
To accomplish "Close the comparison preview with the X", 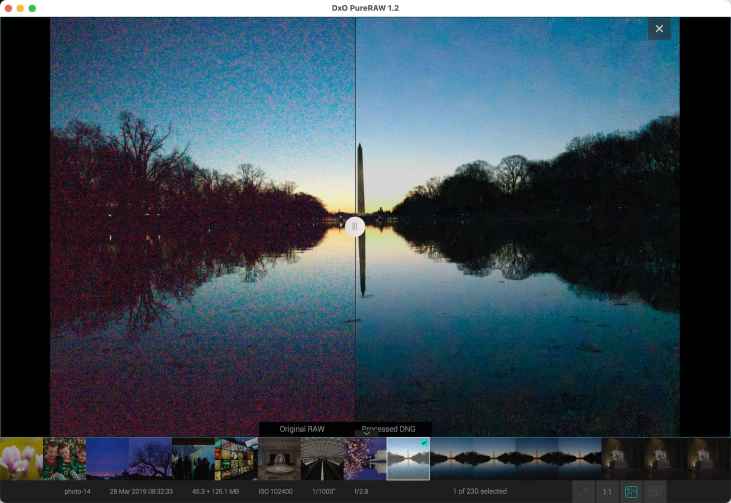I will pos(658,29).
